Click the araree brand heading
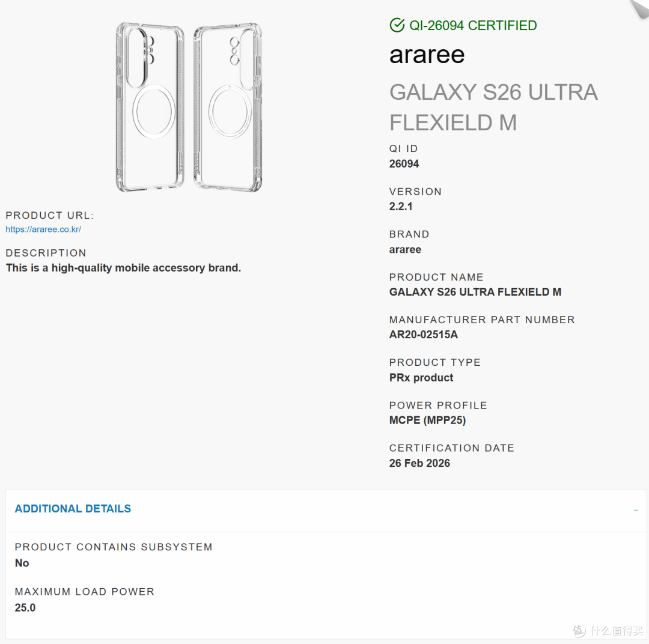The width and height of the screenshot is (649, 644). tap(427, 55)
